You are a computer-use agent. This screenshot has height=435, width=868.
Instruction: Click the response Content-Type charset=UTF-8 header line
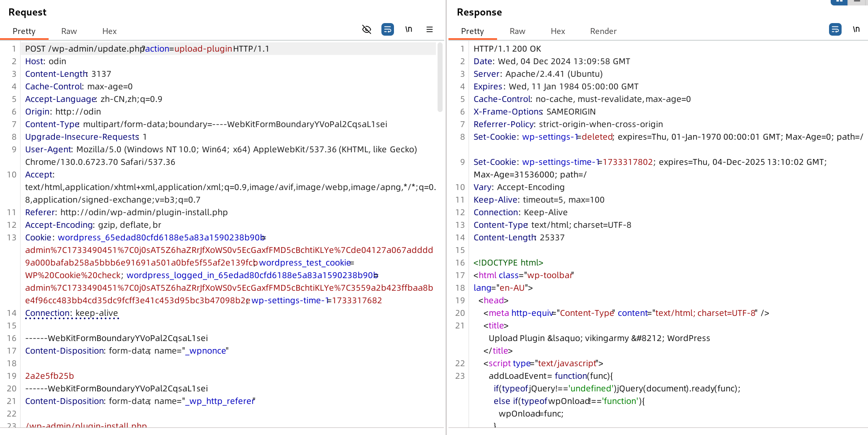point(552,225)
